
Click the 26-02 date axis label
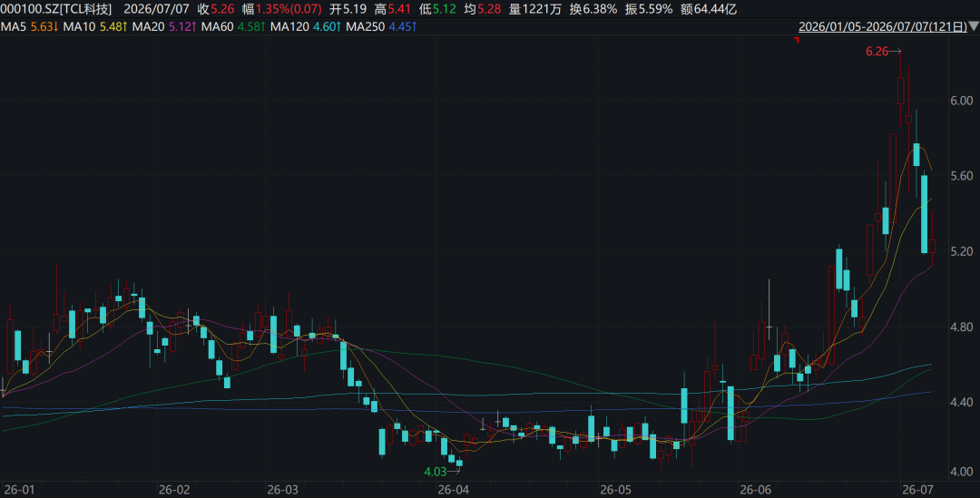[173, 489]
